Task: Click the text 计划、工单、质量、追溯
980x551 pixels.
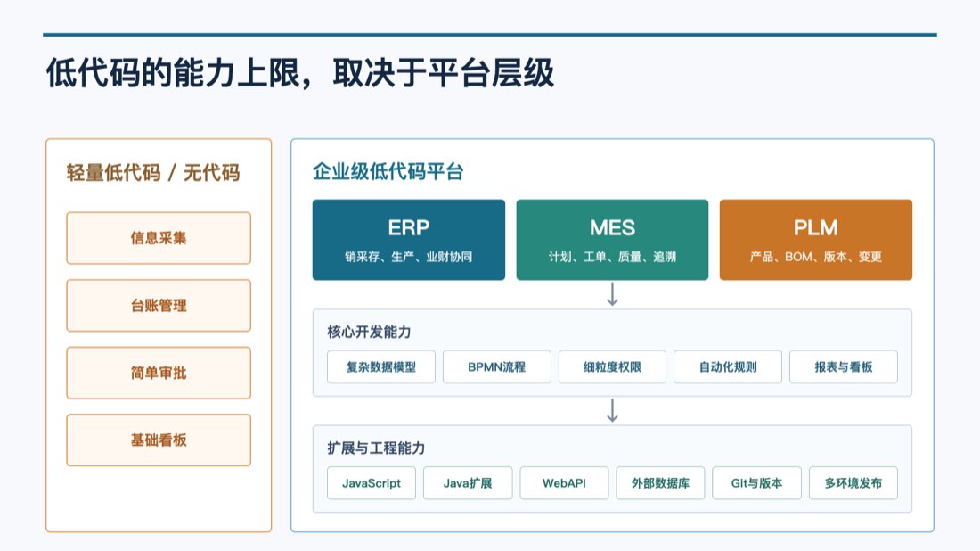Action: pyautogui.click(x=613, y=257)
